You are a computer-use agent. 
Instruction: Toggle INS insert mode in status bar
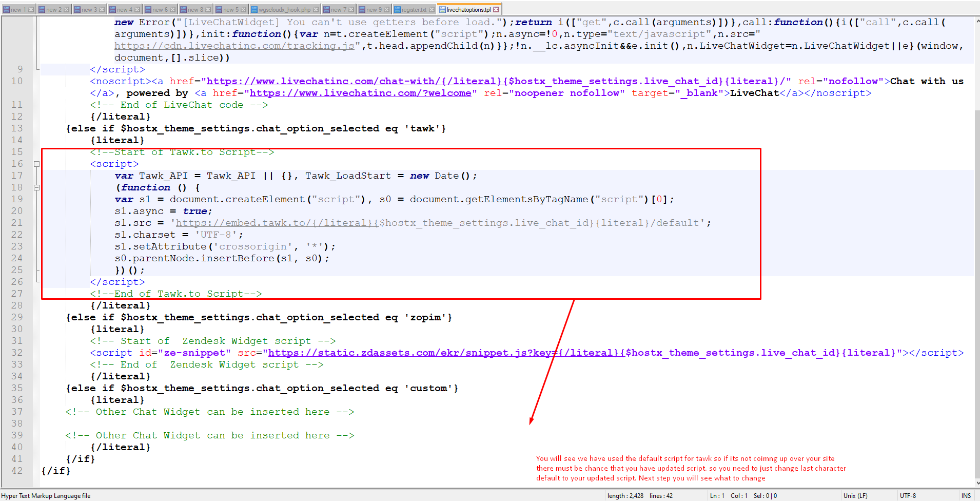[966, 496]
